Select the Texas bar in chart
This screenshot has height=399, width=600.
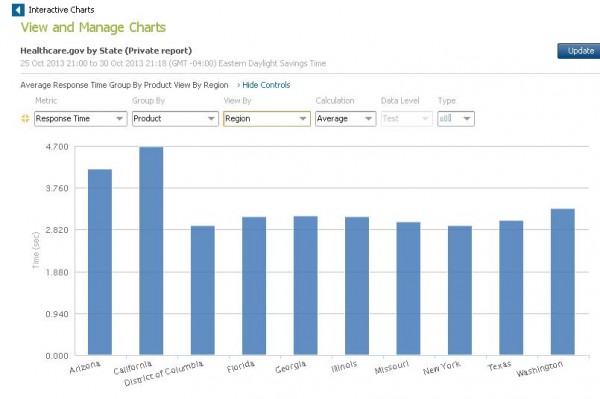[511, 288]
